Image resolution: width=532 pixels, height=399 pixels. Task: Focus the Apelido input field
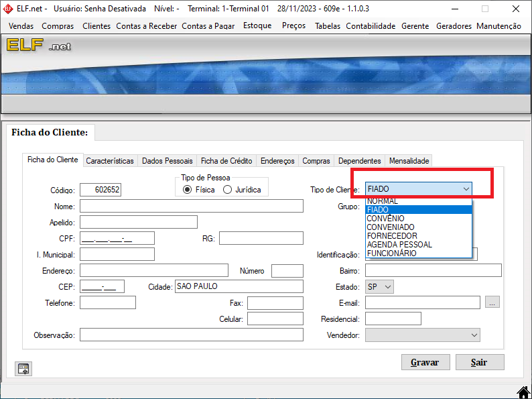[139, 222]
